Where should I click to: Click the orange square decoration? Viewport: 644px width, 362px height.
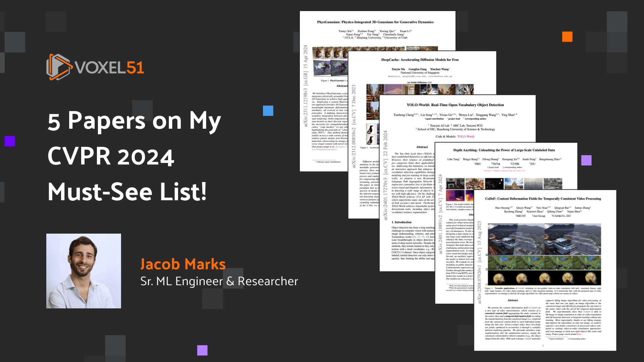tap(567, 37)
